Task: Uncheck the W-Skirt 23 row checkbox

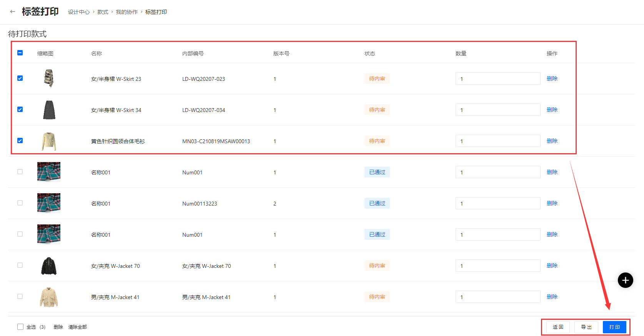Action: [20, 78]
